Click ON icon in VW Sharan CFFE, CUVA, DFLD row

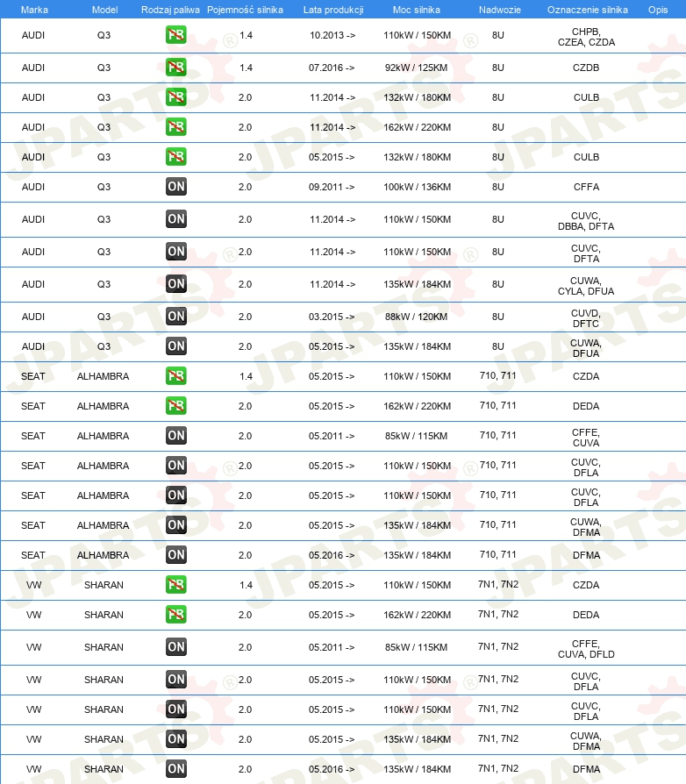176,647
